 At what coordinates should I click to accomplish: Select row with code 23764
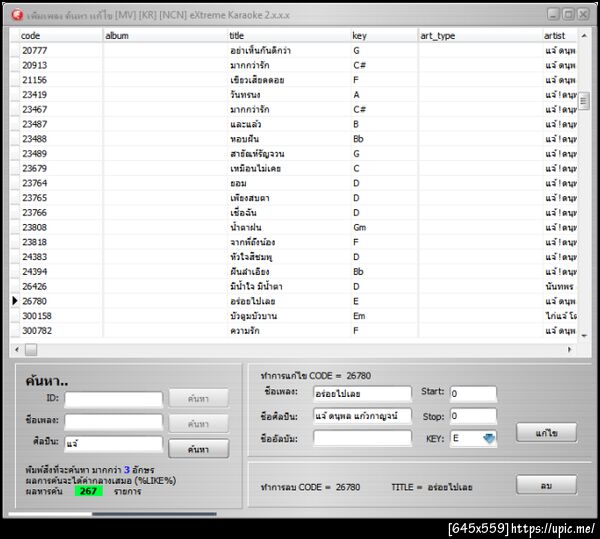(x=293, y=183)
